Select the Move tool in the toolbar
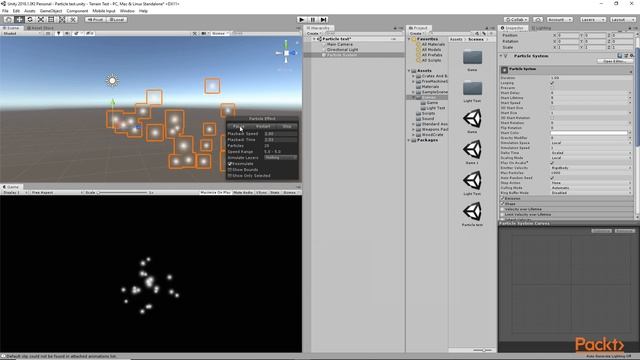This screenshot has height=360, width=640. pyautogui.click(x=19, y=20)
